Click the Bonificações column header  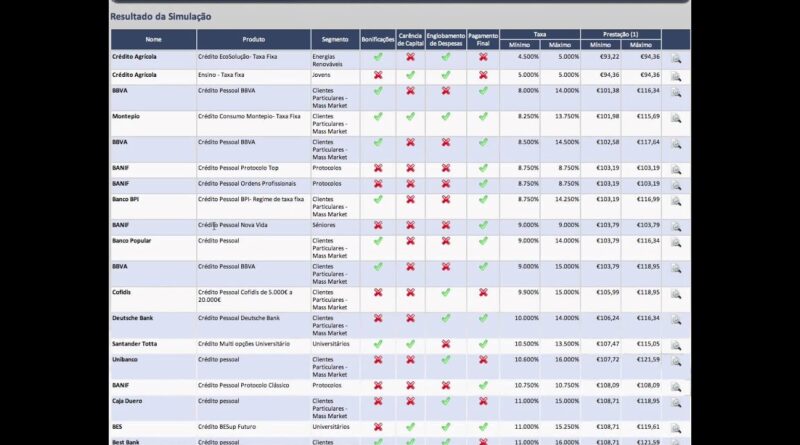pos(378,39)
